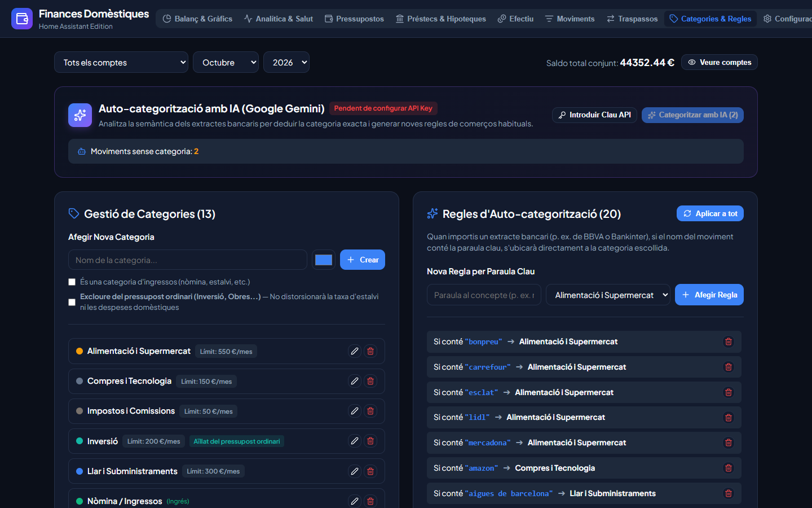Edit the Compres i Tecnologia category
The width and height of the screenshot is (812, 508).
355,381
